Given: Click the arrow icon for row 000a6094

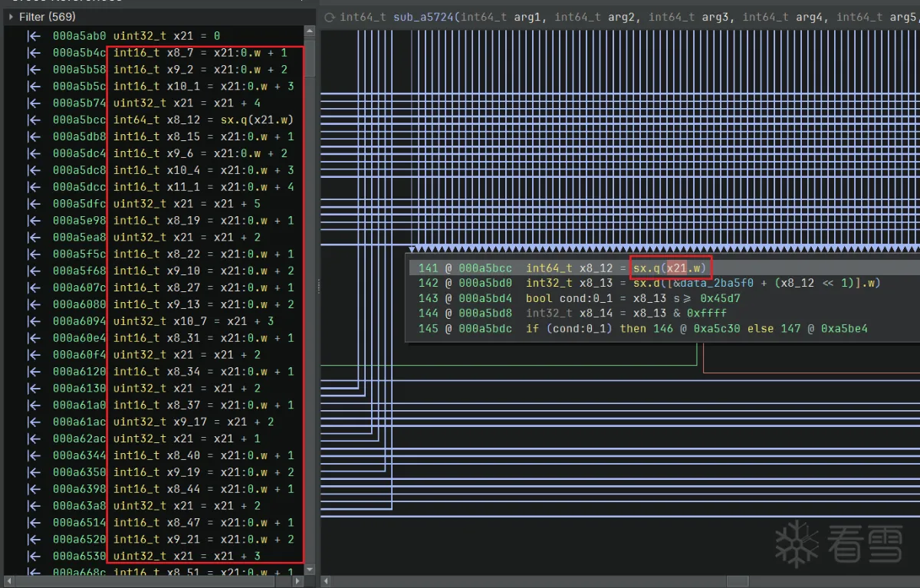Looking at the screenshot, I should 33,321.
